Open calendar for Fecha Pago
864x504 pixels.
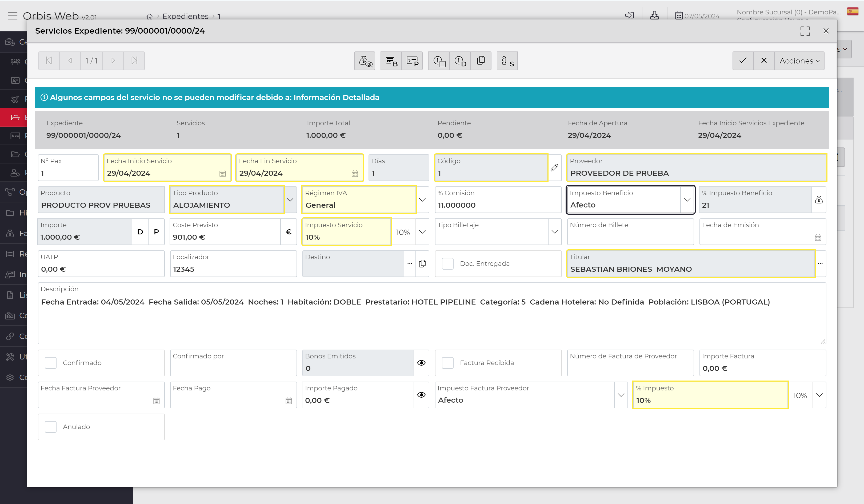(x=289, y=401)
